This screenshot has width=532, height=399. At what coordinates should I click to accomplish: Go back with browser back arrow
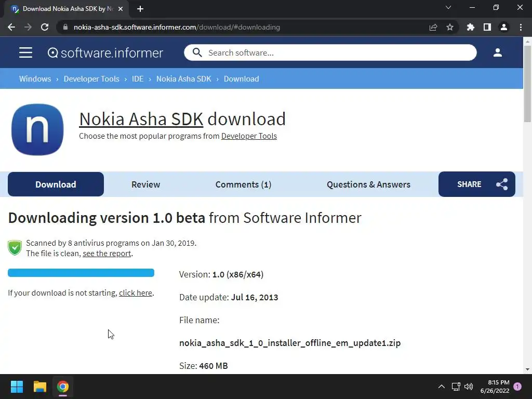11,27
